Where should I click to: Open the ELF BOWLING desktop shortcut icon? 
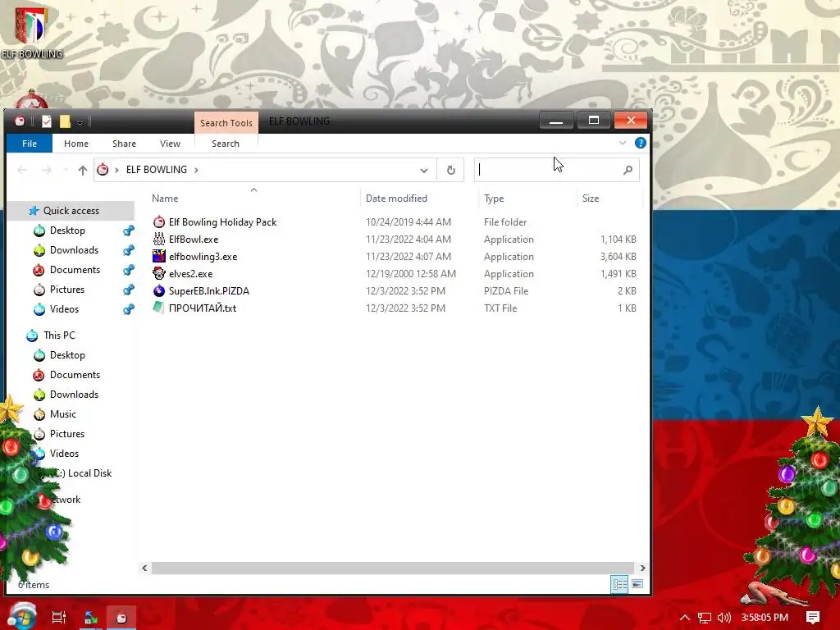31,32
